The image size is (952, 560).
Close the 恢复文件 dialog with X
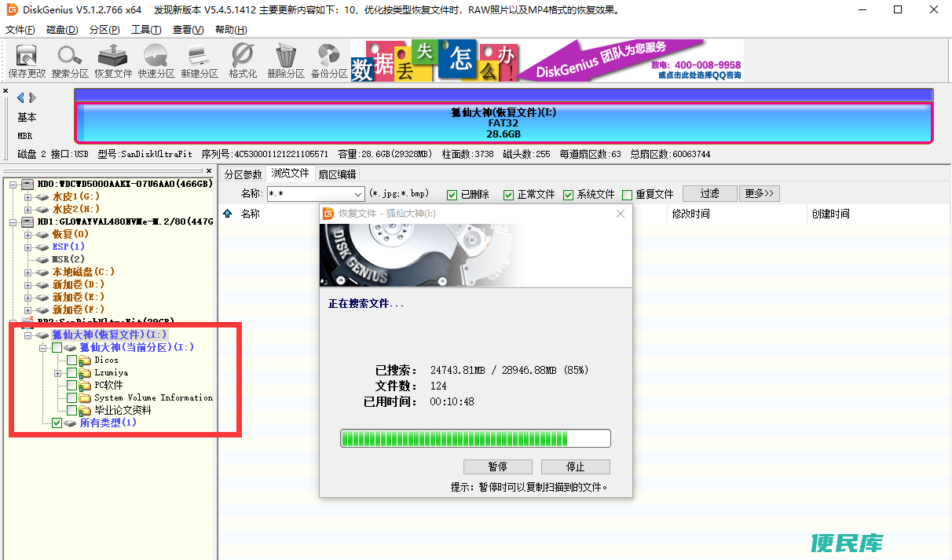click(621, 214)
